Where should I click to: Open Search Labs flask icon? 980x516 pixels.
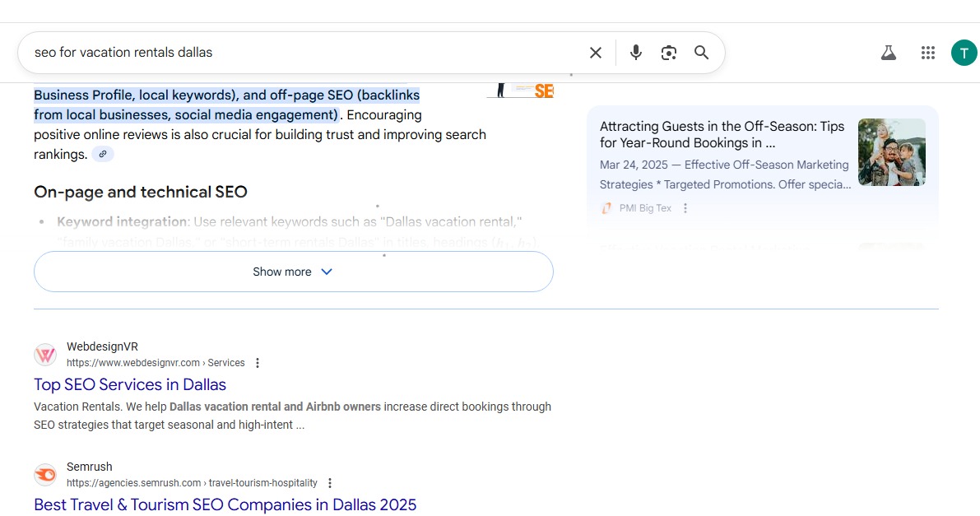(888, 53)
